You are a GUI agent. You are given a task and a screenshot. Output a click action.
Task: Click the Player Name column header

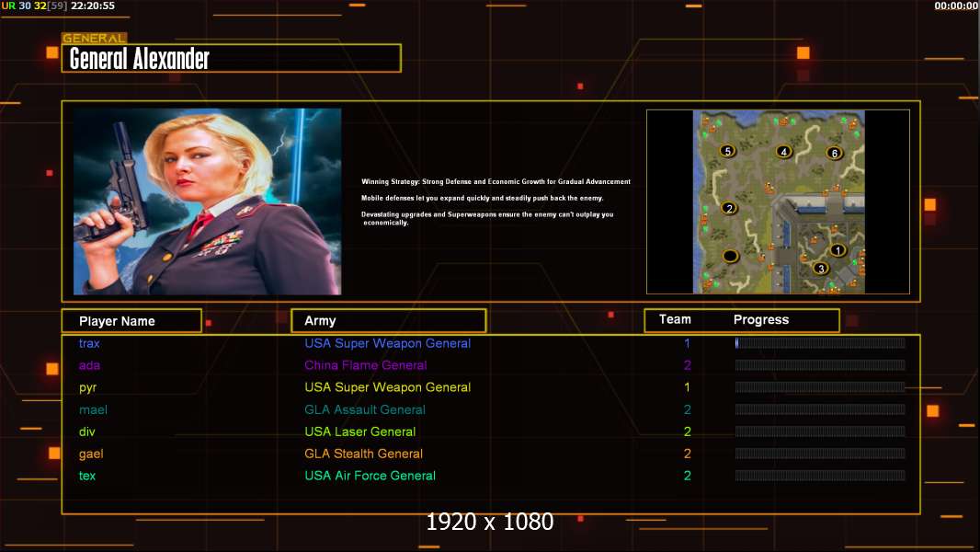point(131,321)
